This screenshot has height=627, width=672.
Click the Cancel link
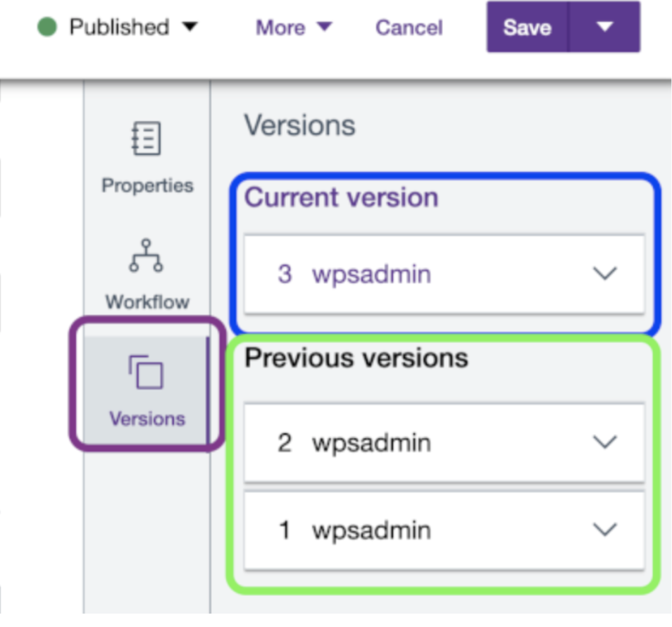(x=409, y=27)
